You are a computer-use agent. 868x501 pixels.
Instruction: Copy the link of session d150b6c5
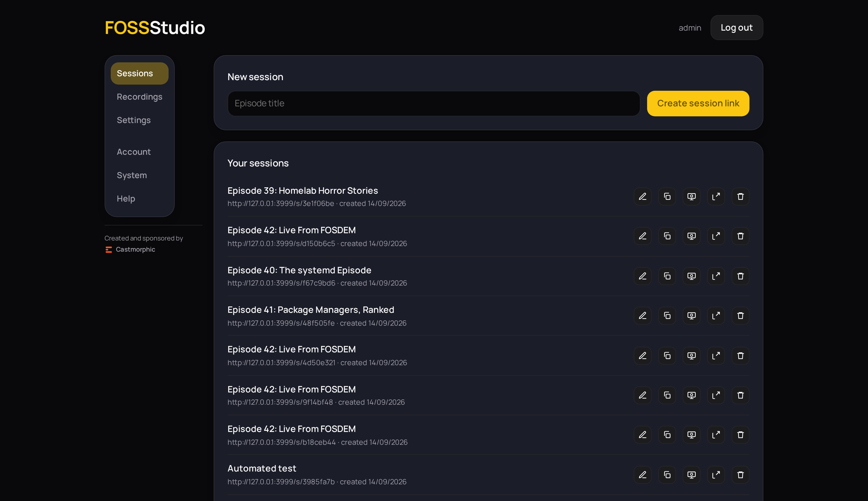click(667, 236)
